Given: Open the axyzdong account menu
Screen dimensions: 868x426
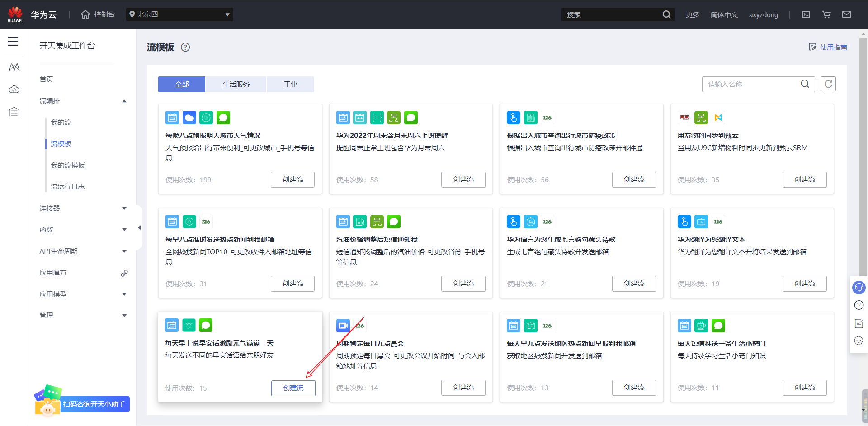Looking at the screenshot, I should [764, 14].
